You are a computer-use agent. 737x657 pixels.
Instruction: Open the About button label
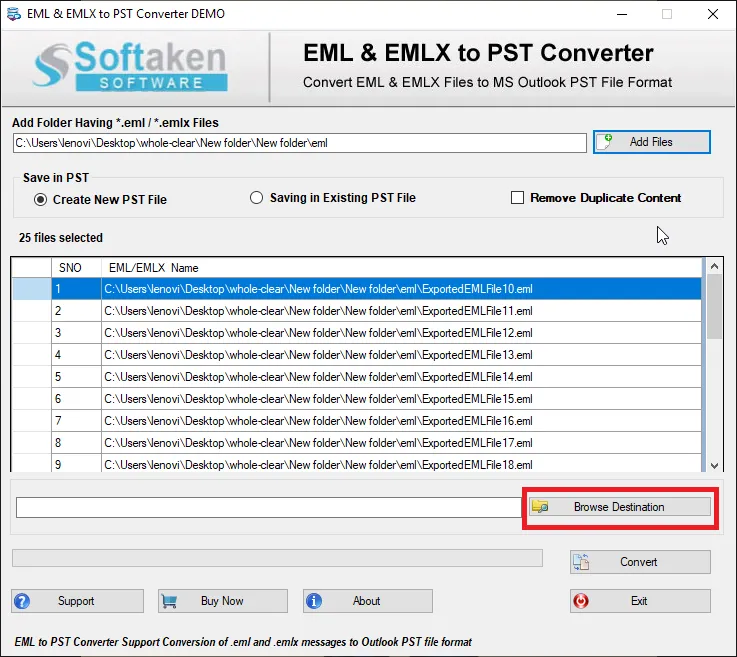click(366, 601)
